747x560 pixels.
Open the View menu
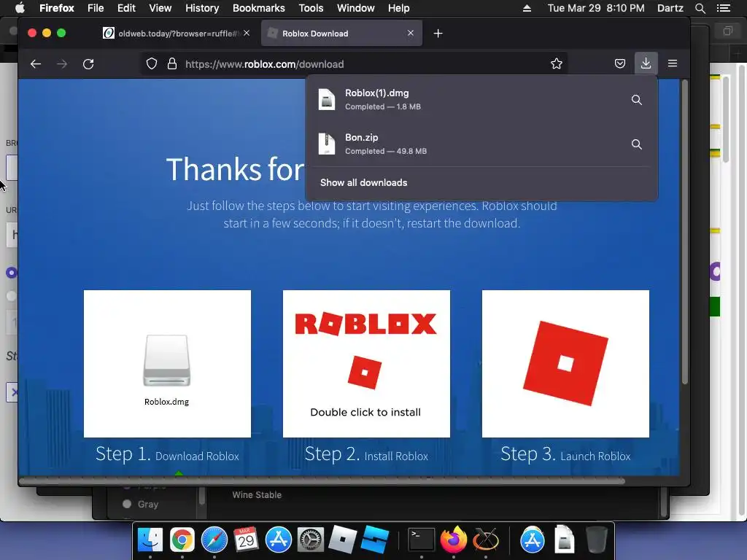pyautogui.click(x=160, y=8)
